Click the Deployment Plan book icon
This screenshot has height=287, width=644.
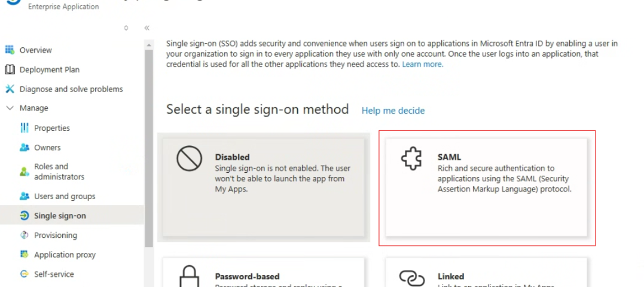(x=10, y=69)
